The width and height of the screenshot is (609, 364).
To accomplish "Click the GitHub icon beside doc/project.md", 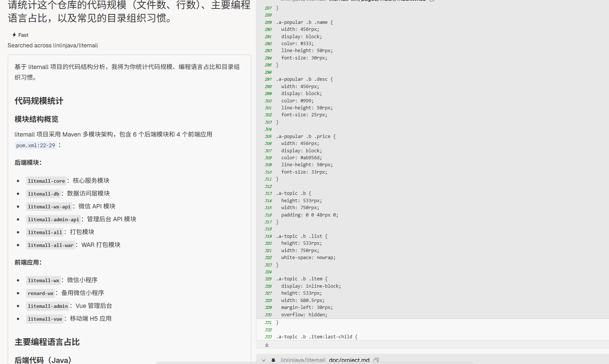I will [x=273, y=360].
